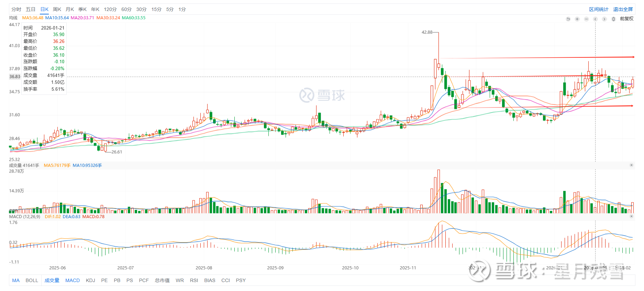Screen dimensions: 644x291
Task: Click the 区间统计 link
Action: click(599, 9)
